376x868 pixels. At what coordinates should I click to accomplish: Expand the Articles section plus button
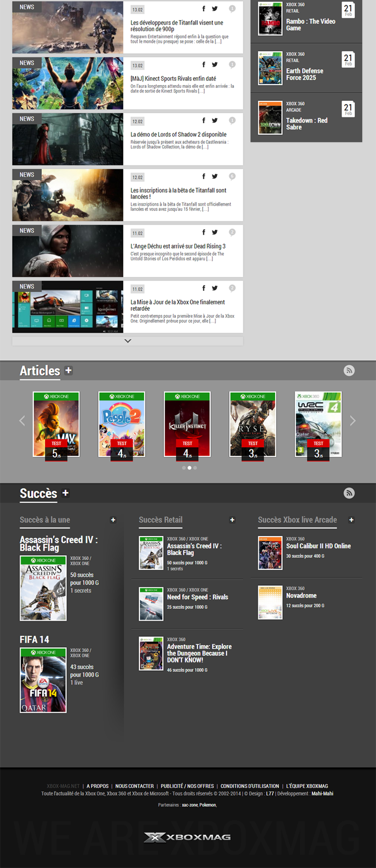pos(68,371)
